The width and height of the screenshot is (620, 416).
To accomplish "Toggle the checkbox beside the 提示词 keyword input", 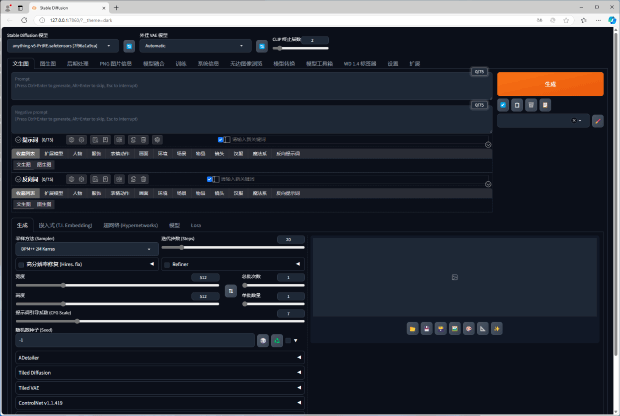I will pyautogui.click(x=221, y=140).
